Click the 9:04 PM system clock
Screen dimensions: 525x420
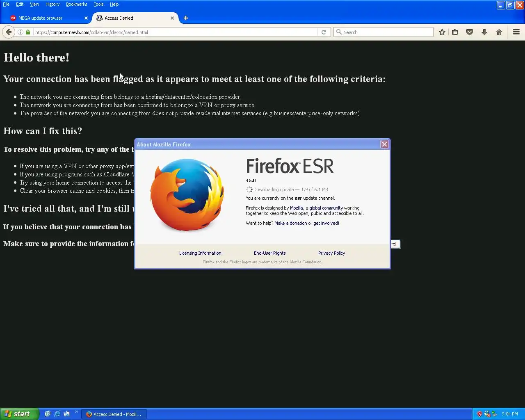510,414
